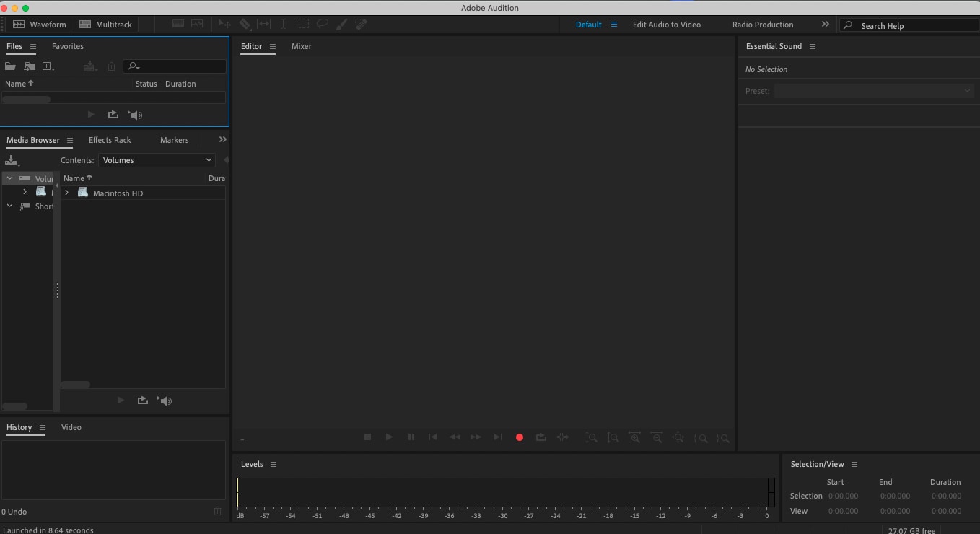Click the Search Help field

(x=909, y=25)
